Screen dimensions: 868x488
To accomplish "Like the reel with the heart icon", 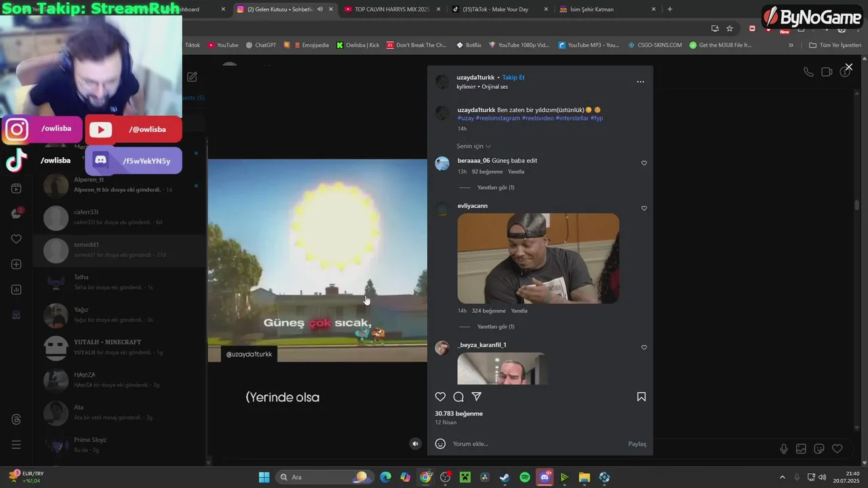I will 440,396.
